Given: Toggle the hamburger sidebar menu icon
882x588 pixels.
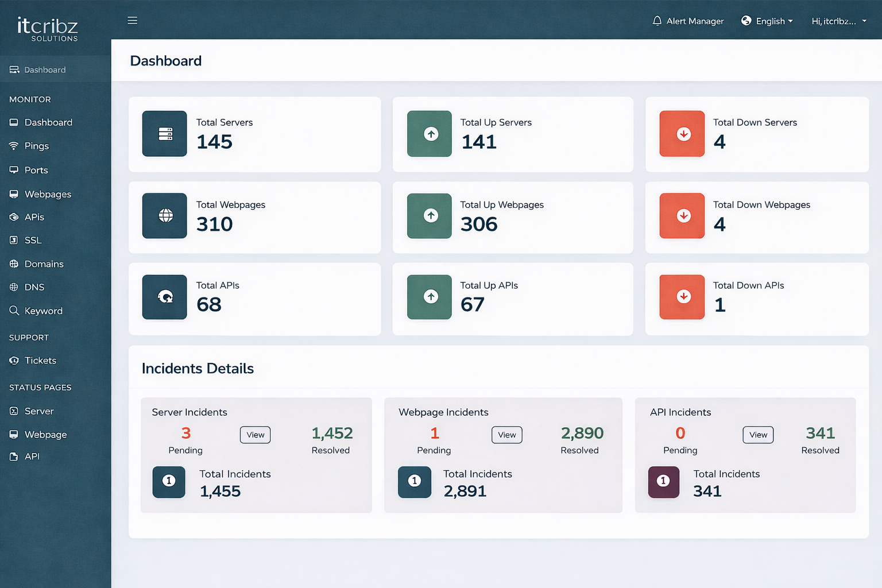Looking at the screenshot, I should [132, 21].
